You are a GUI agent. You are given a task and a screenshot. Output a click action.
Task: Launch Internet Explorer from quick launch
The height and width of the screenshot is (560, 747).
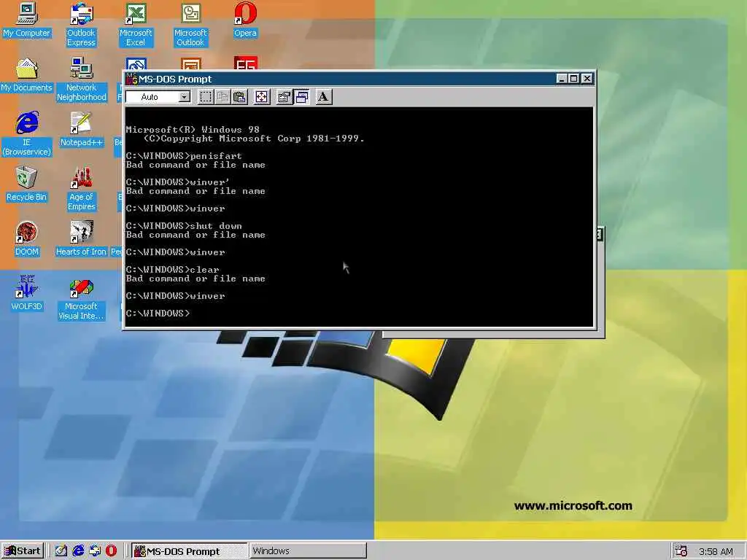pyautogui.click(x=78, y=551)
